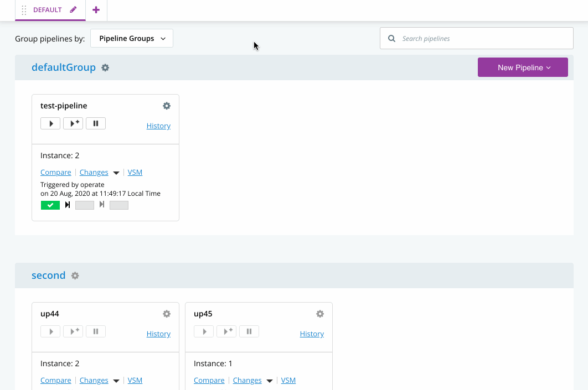The height and width of the screenshot is (390, 588).
Task: Open Pipeline Groups grouping dropdown
Action: pos(132,39)
